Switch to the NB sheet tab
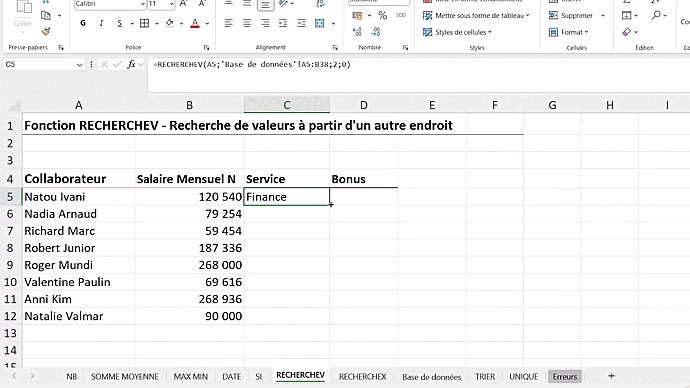This screenshot has width=690, height=388. click(x=71, y=377)
